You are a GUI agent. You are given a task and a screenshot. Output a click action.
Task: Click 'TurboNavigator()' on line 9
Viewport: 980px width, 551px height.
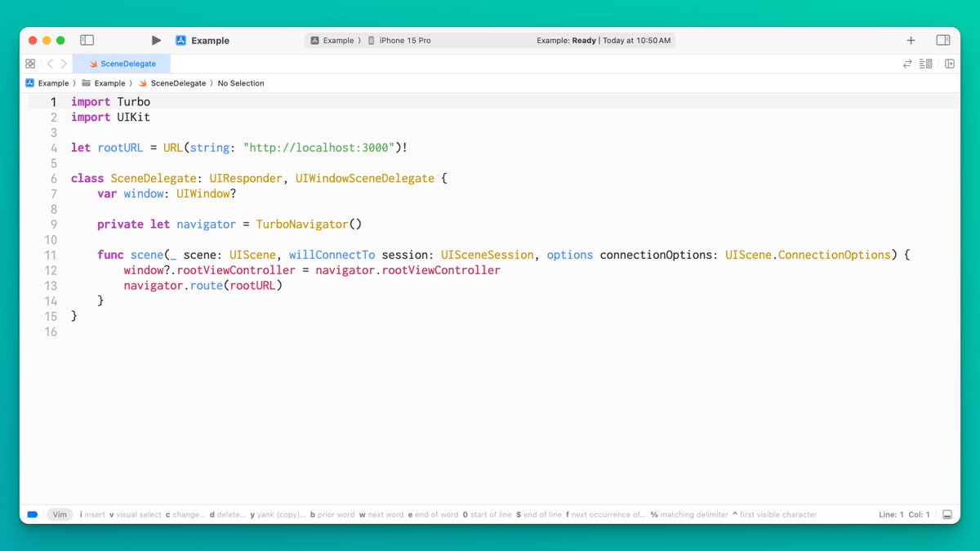click(x=309, y=224)
